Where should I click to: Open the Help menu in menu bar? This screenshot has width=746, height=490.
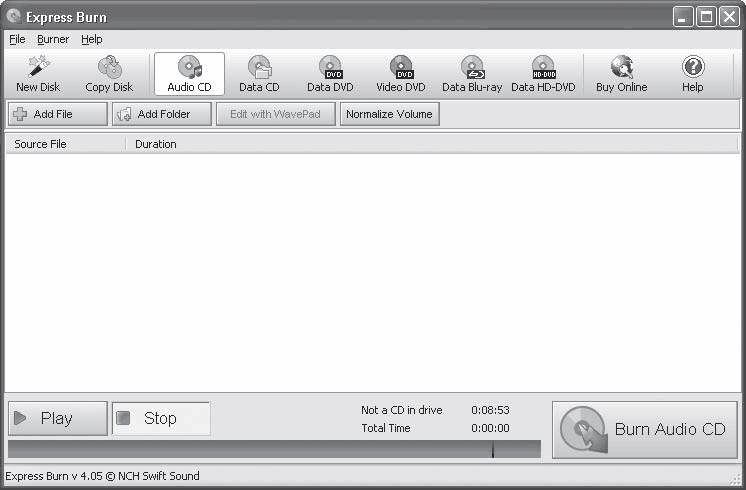coord(92,39)
